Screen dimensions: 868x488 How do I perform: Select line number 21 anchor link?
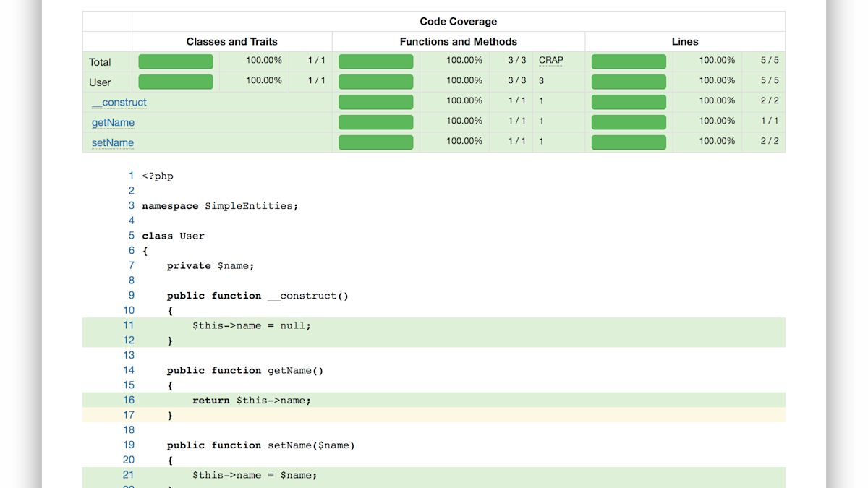tap(128, 474)
